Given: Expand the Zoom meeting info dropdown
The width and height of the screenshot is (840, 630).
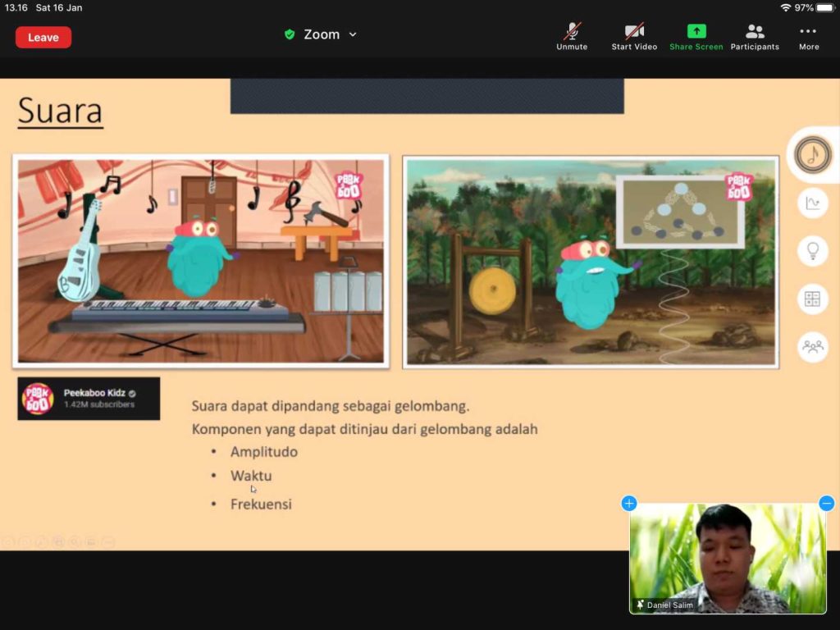Looking at the screenshot, I should [353, 34].
